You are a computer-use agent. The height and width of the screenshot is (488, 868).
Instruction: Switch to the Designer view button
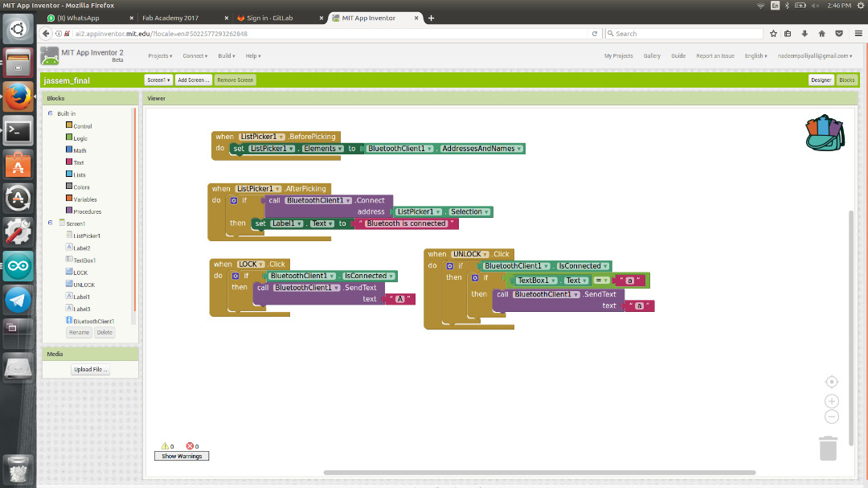821,80
